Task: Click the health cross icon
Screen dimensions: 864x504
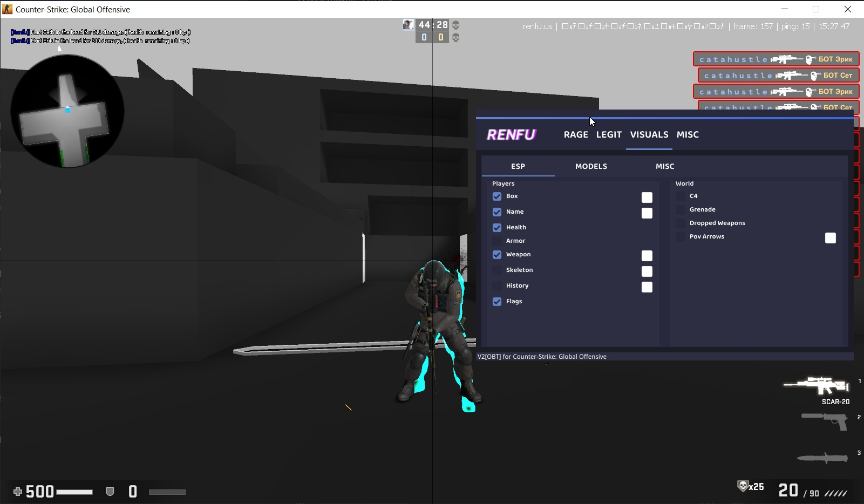Action: click(18, 492)
